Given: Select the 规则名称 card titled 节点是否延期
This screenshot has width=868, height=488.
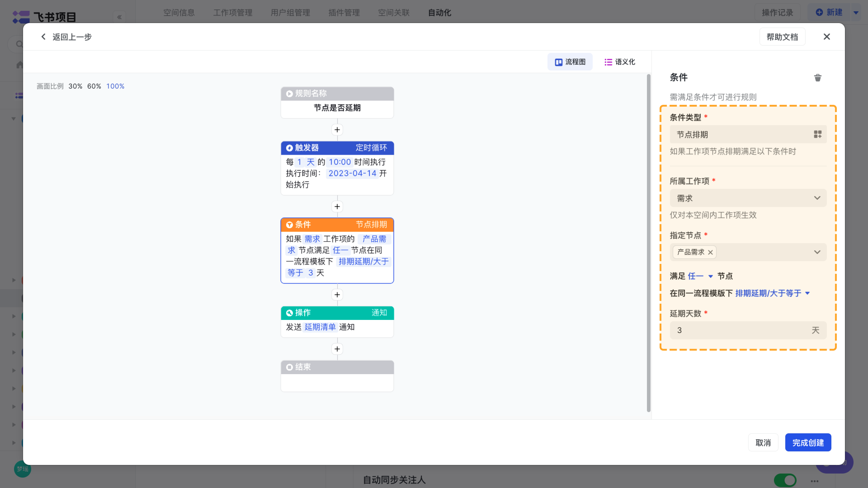Looking at the screenshot, I should pos(337,102).
